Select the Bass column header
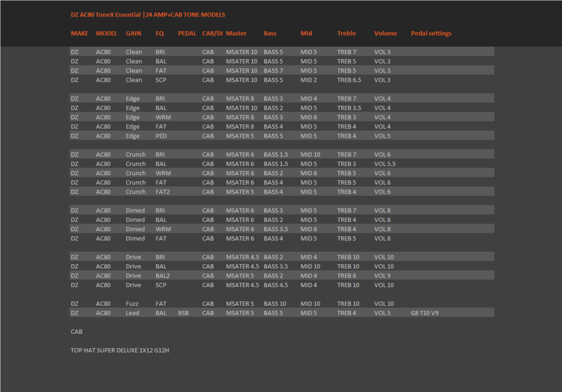The width and height of the screenshot is (562, 392). [270, 33]
